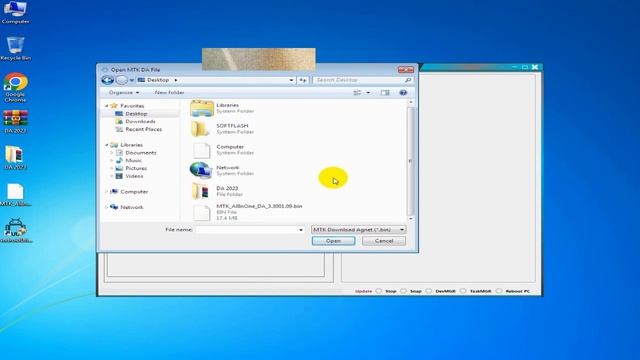
Task: Select Recent Places under Favorites
Action: 139,129
